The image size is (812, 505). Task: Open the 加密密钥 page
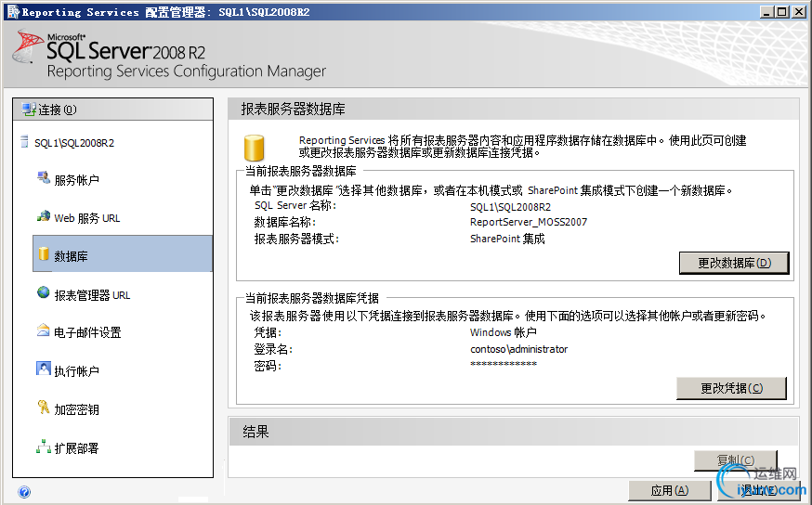coord(76,409)
